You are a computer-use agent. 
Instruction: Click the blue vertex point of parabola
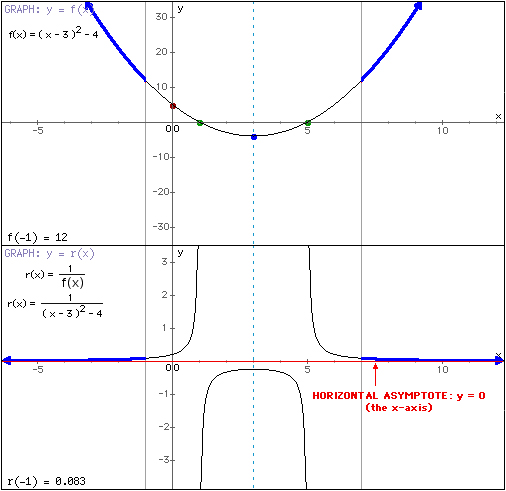tap(254, 137)
